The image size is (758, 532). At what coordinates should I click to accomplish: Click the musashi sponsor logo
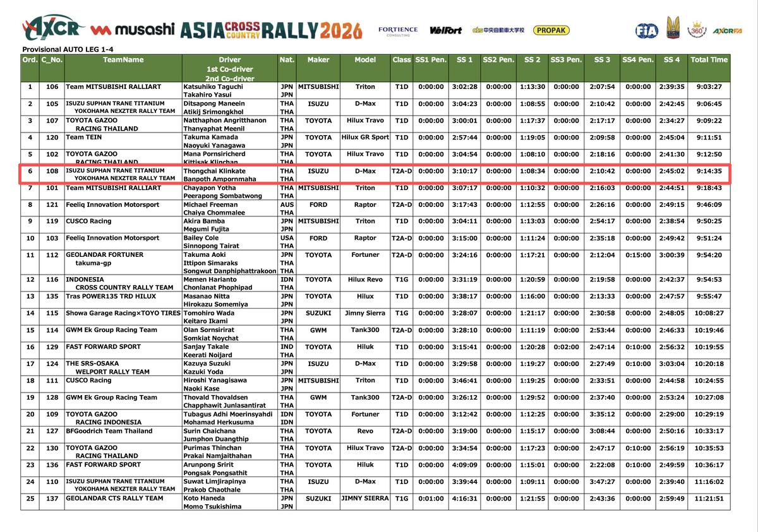(132, 30)
